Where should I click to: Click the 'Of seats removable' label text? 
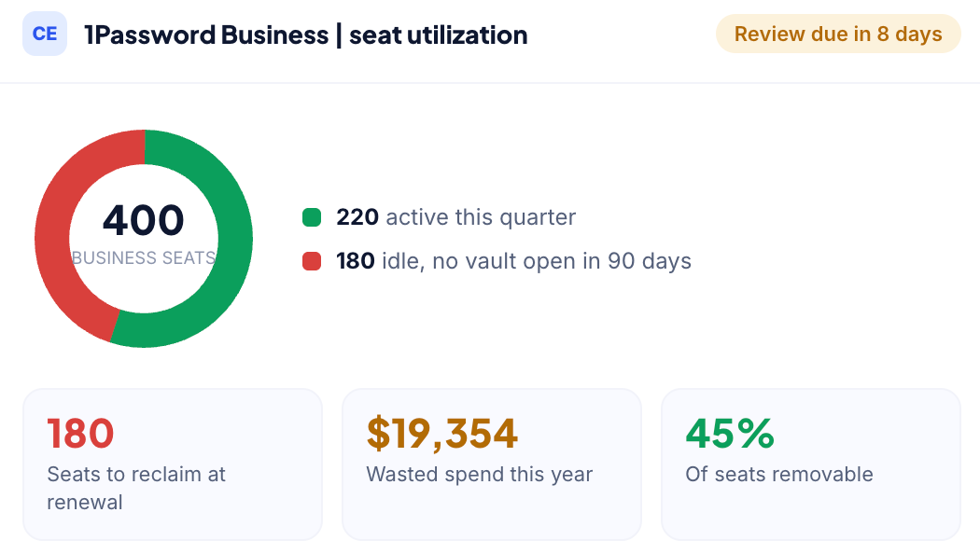click(x=779, y=474)
